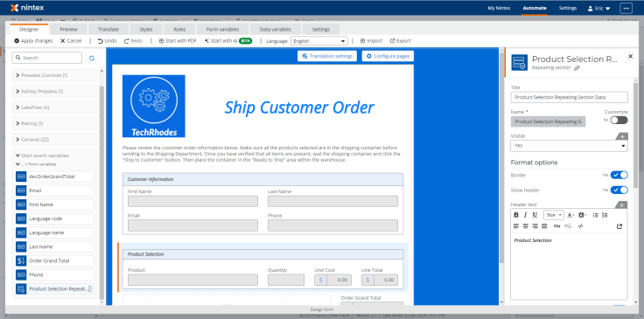
Task: Open the Visible dropdown
Action: pyautogui.click(x=569, y=146)
